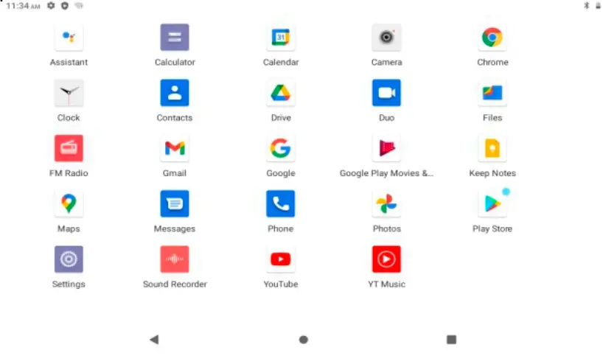Open the Messages app
Viewport: 603px width, 364px height.
tap(175, 203)
